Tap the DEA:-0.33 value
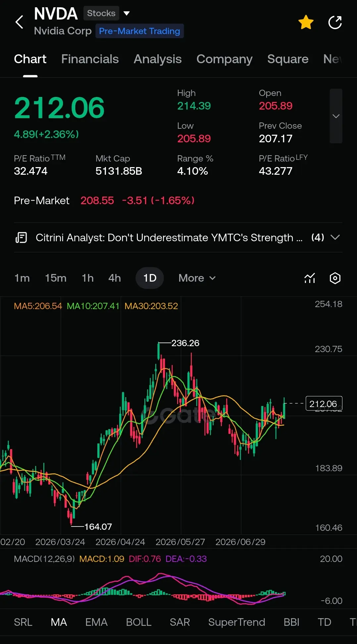 [186, 559]
